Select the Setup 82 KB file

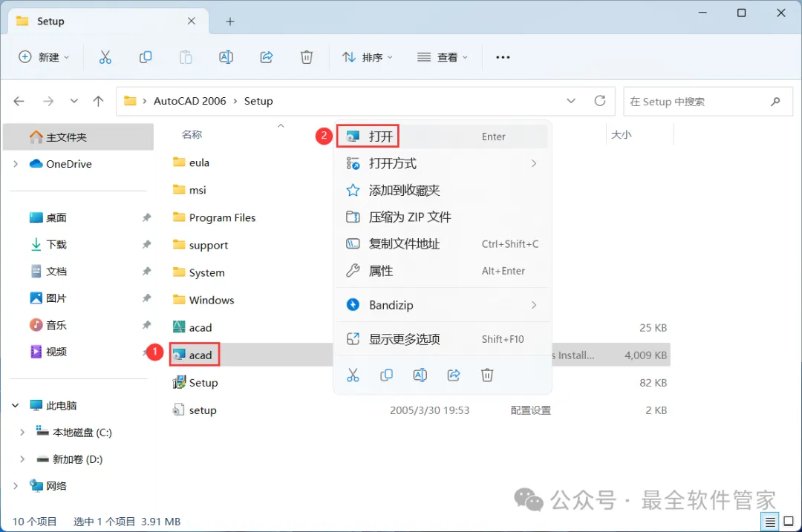click(195, 383)
